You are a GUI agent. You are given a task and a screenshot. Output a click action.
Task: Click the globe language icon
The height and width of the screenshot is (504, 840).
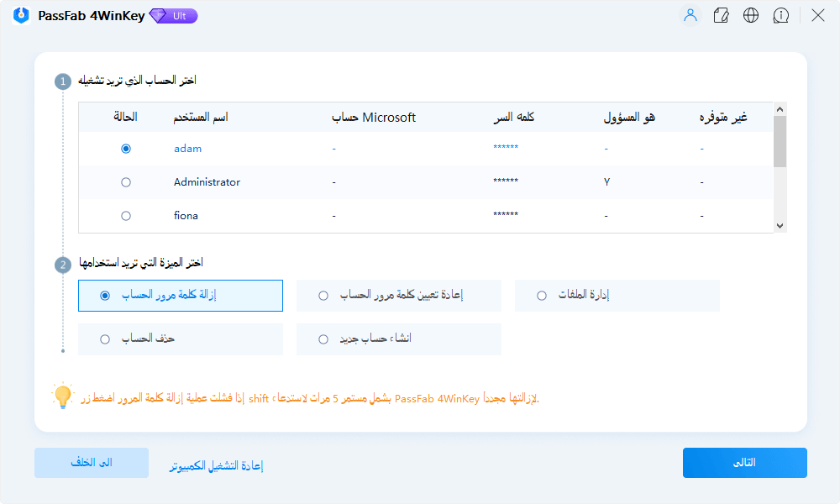[x=751, y=15]
